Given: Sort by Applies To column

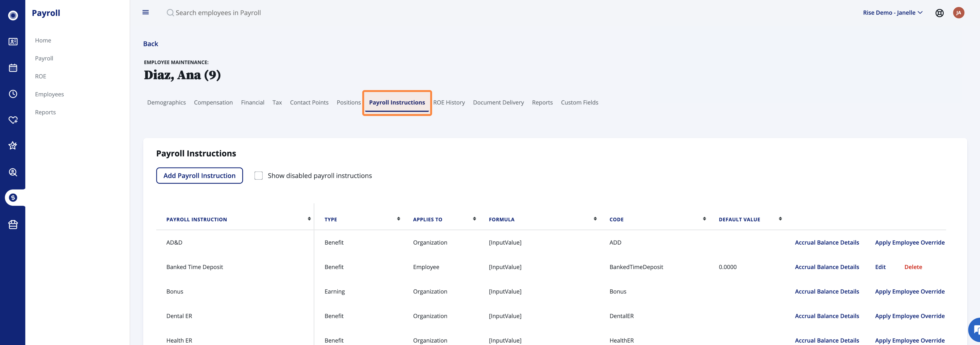Looking at the screenshot, I should 474,219.
